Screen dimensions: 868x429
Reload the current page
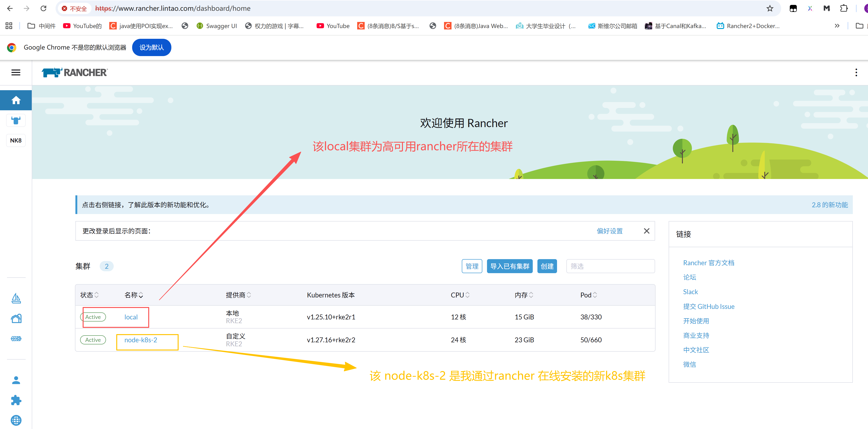pyautogui.click(x=43, y=8)
